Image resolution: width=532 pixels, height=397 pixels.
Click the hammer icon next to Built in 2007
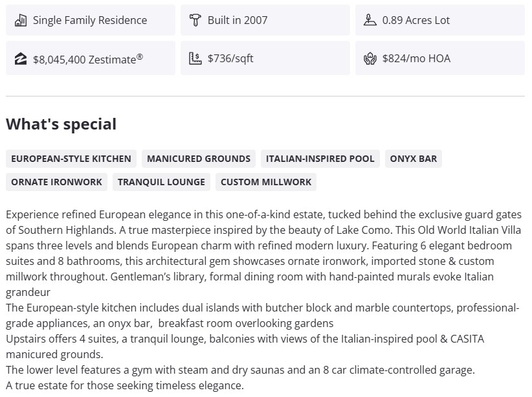(195, 20)
